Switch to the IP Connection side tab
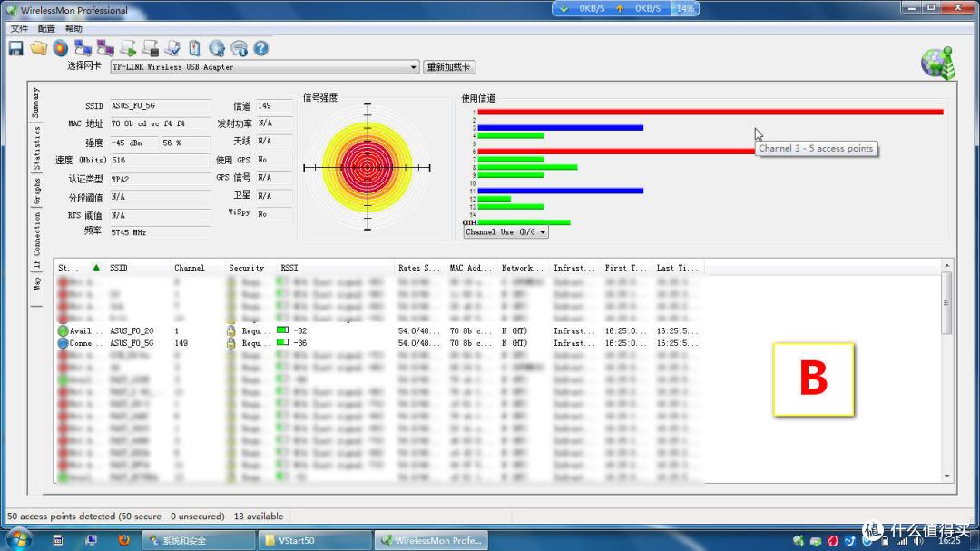The width and height of the screenshot is (980, 551). (36, 241)
